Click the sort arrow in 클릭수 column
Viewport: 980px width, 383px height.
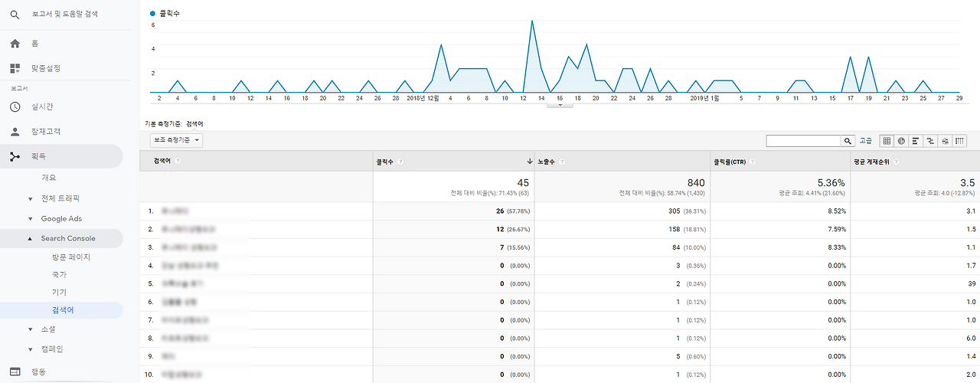530,162
